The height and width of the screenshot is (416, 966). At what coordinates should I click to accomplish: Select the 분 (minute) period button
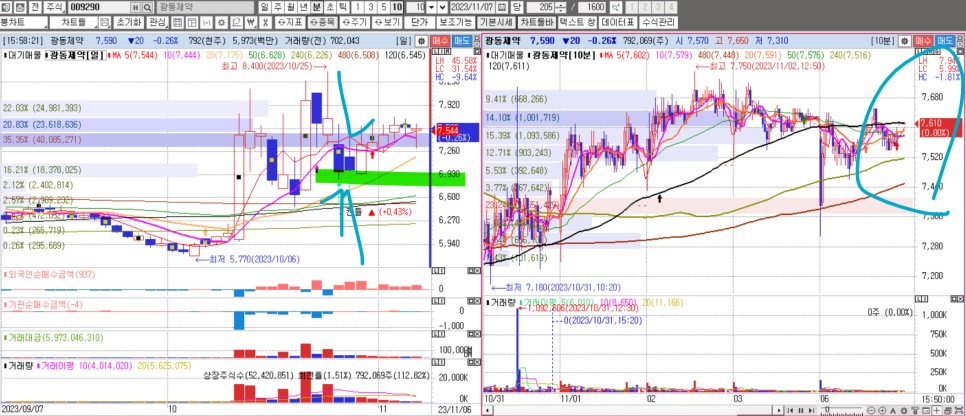(x=317, y=7)
